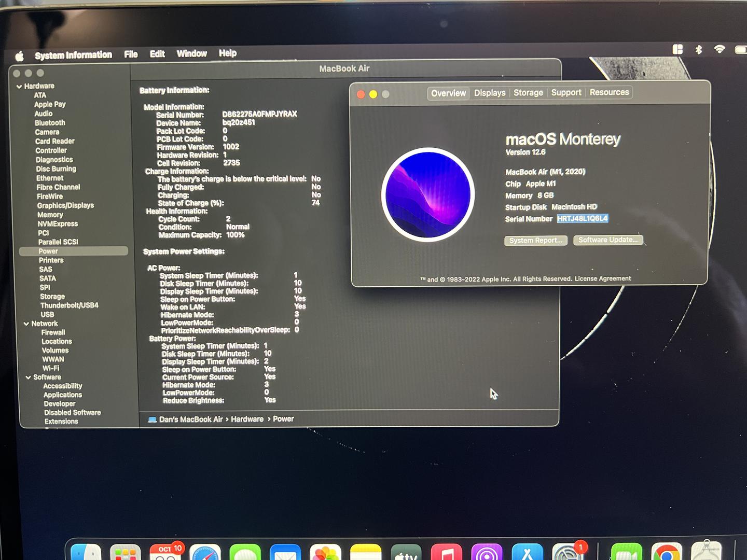This screenshot has height=560, width=747.
Task: Collapse the Hardware section chevron
Action: pyautogui.click(x=19, y=87)
